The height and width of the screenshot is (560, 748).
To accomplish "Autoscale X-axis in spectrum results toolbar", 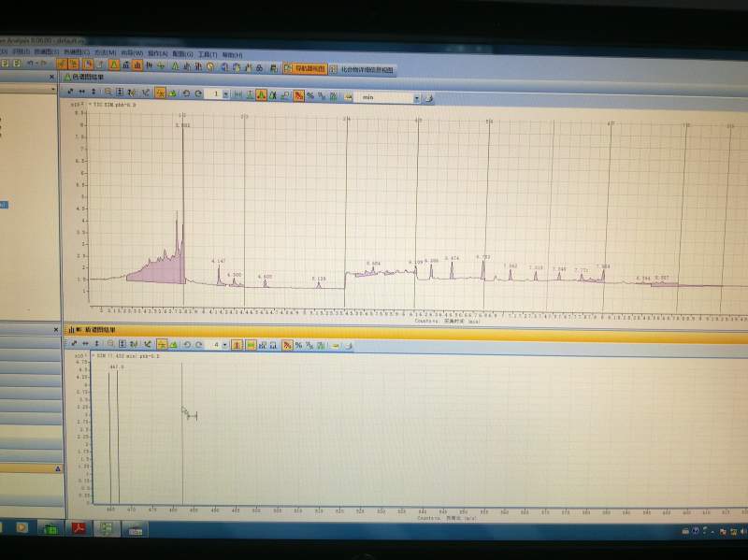I will coord(85,343).
